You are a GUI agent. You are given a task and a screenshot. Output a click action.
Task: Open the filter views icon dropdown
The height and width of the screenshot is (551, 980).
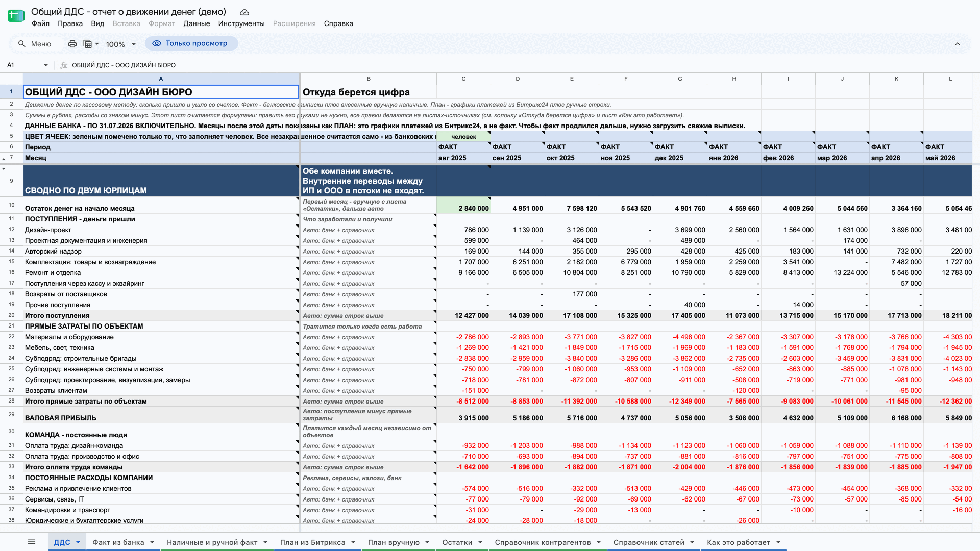click(x=91, y=44)
